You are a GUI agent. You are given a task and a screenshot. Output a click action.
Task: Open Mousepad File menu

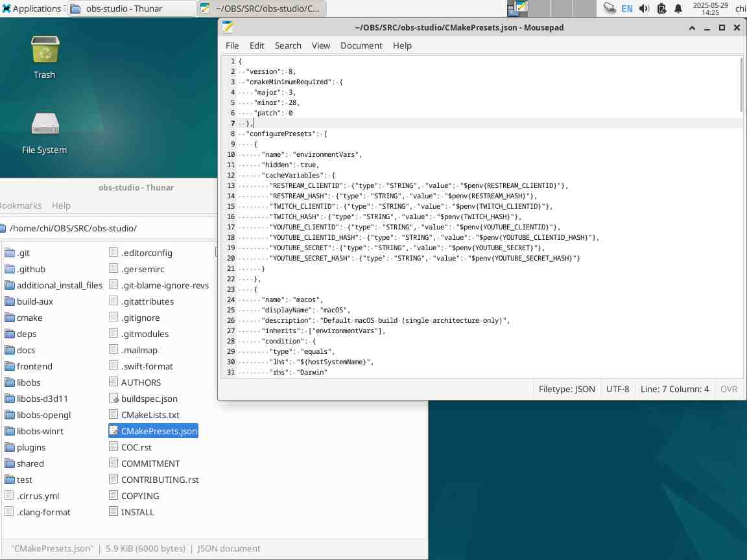[232, 46]
